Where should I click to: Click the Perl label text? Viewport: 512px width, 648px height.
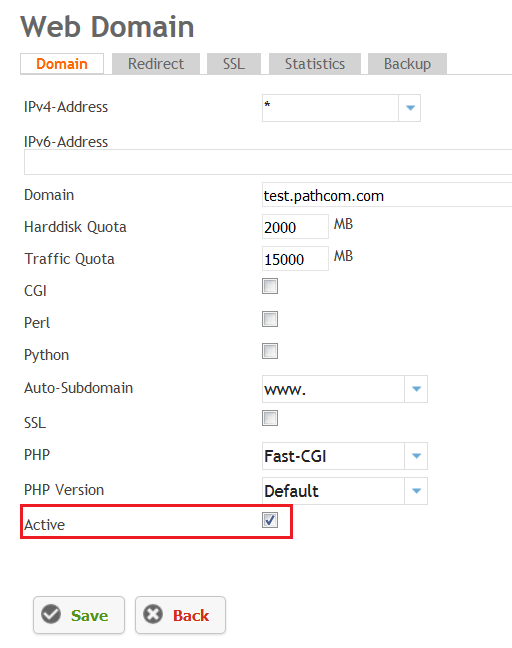coord(37,323)
